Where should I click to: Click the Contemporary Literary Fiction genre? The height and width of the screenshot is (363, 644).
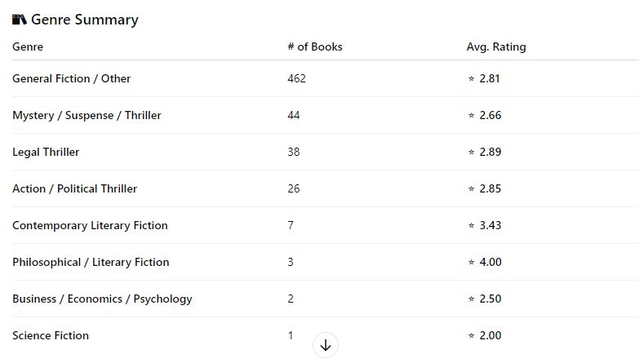tap(90, 226)
